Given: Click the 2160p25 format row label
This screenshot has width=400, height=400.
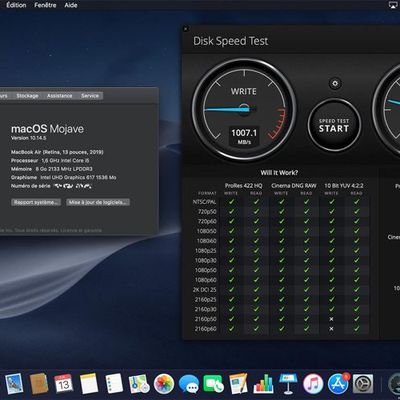Looking at the screenshot, I should click(x=206, y=300).
